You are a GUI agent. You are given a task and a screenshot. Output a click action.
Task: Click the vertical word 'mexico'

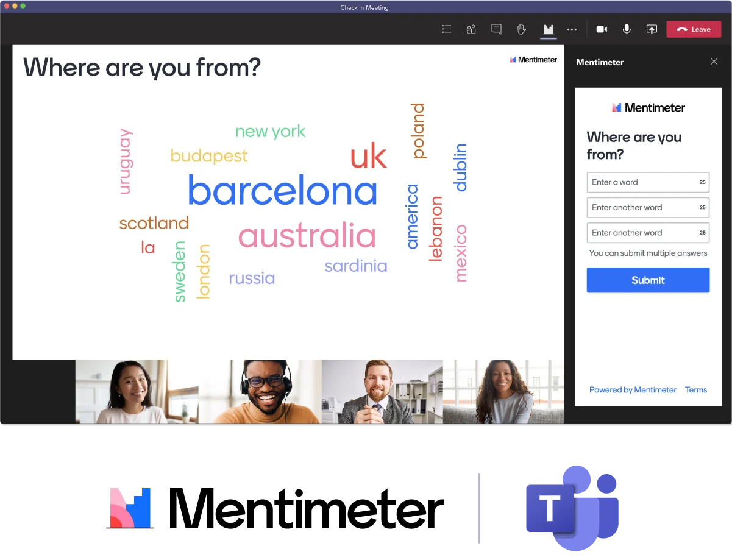point(461,253)
